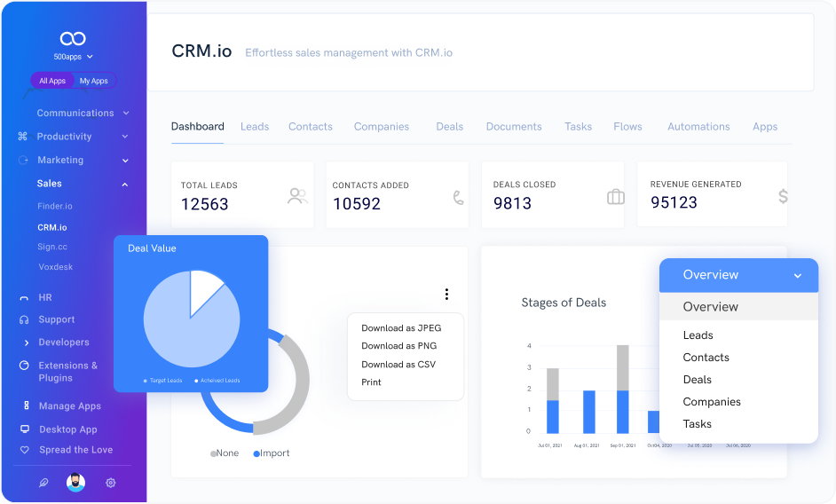
Task: Open the user avatar profile
Action: click(x=75, y=482)
